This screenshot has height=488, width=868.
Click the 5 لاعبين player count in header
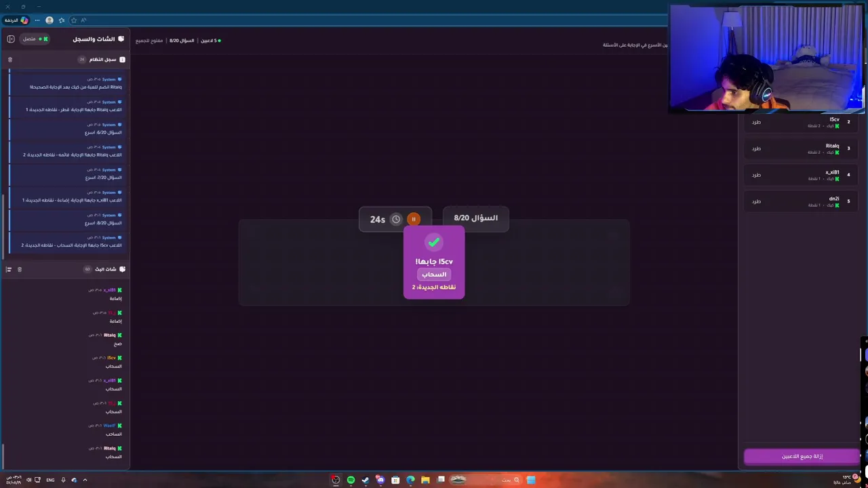coord(210,41)
